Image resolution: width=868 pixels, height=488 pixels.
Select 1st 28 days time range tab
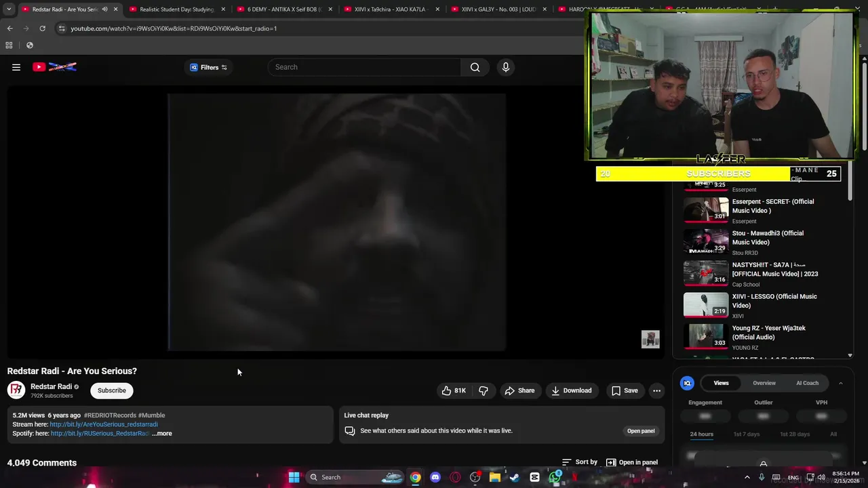[x=795, y=434]
